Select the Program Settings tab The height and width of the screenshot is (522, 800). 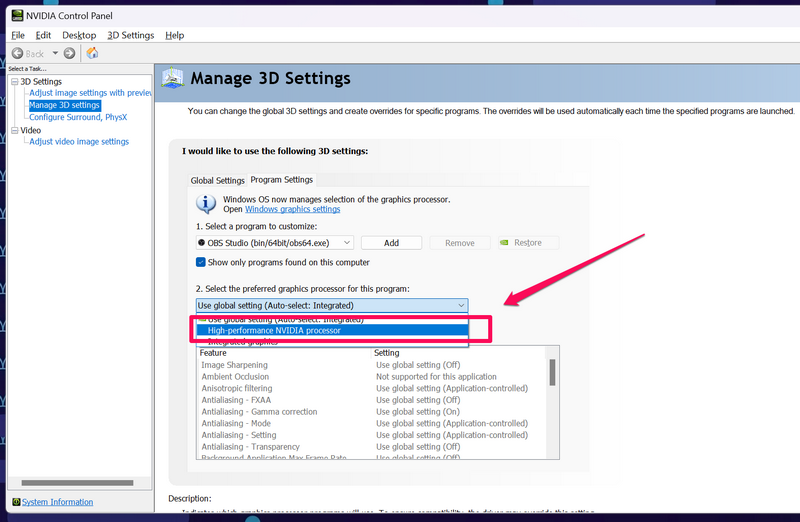click(x=282, y=180)
